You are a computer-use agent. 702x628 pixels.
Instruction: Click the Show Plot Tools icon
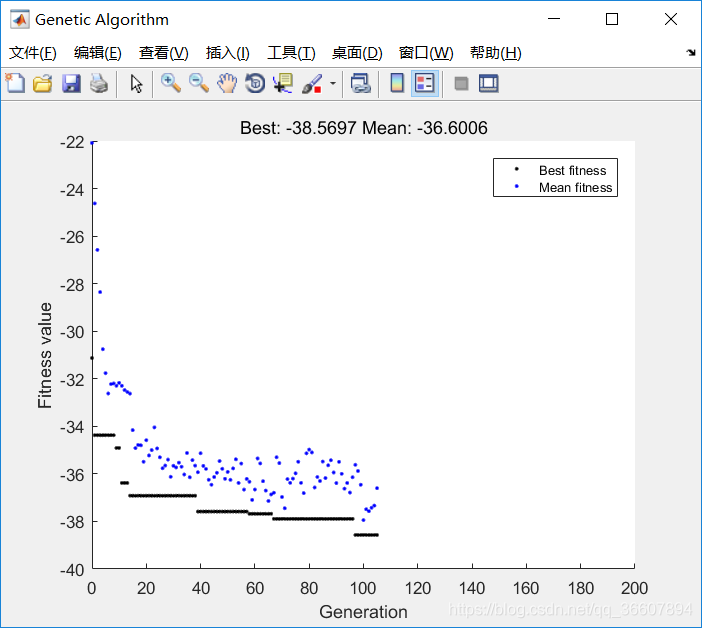coord(488,84)
